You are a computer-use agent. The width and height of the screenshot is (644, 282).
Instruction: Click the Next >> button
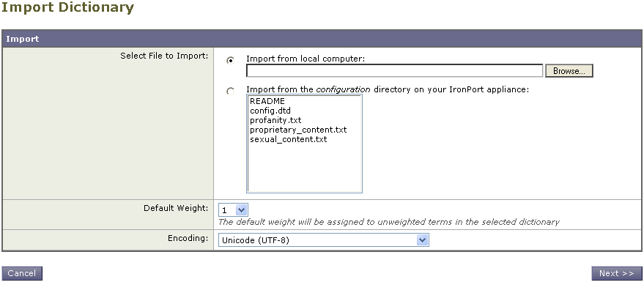[617, 273]
